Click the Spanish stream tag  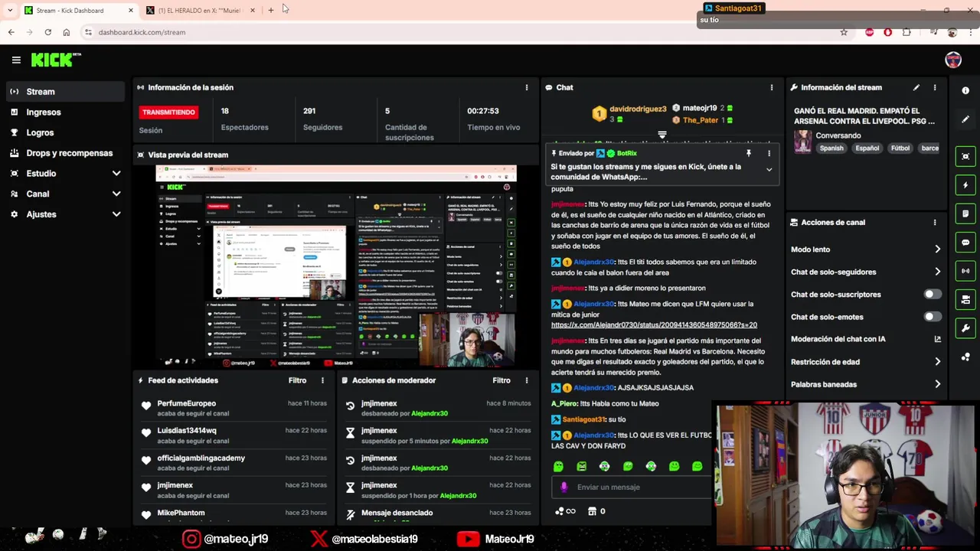click(x=831, y=148)
